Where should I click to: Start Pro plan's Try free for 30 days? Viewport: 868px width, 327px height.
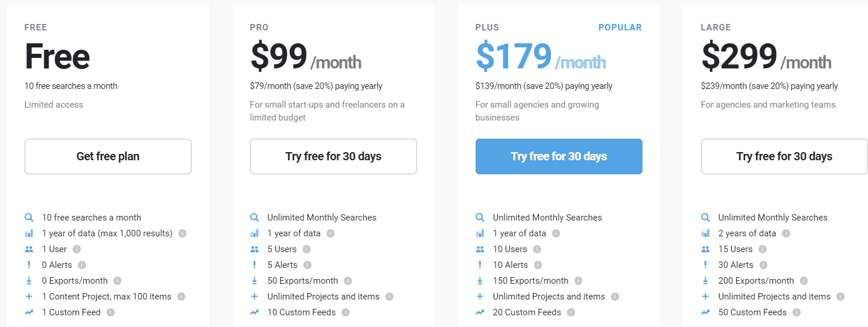point(333,156)
